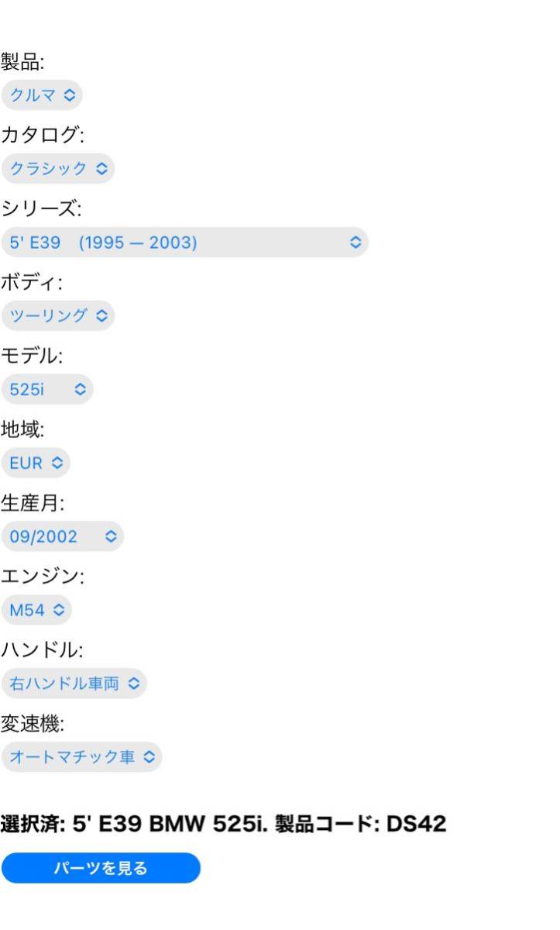The width and height of the screenshot is (560, 930).
Task: Click chevron arrows beside 525i
Action: pyautogui.click(x=80, y=390)
